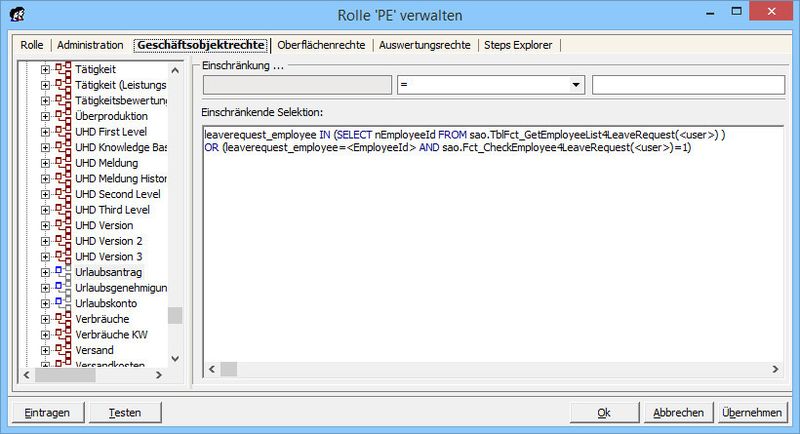Click the Abbrechen button
This screenshot has height=434, width=800.
(678, 413)
